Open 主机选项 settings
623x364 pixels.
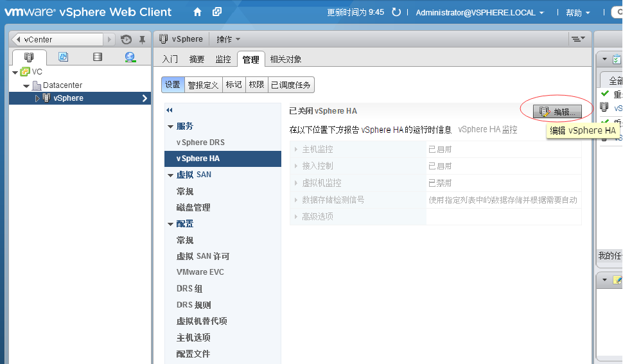click(x=193, y=338)
